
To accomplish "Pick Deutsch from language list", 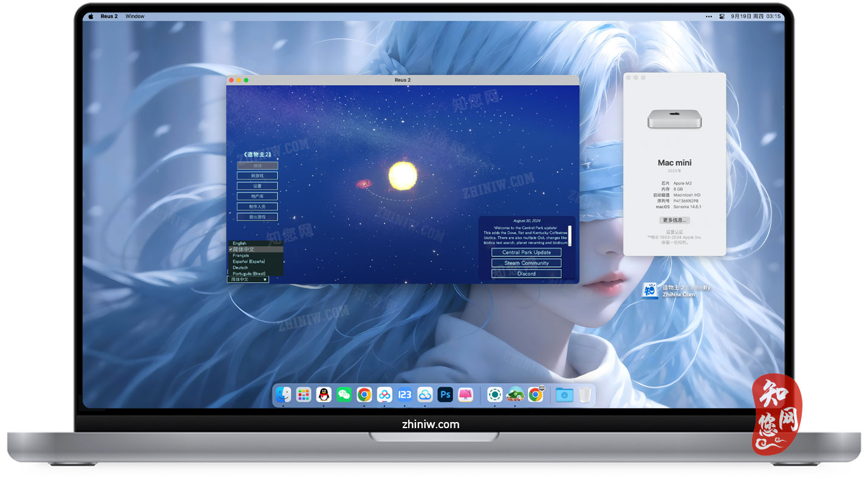I will [256, 267].
